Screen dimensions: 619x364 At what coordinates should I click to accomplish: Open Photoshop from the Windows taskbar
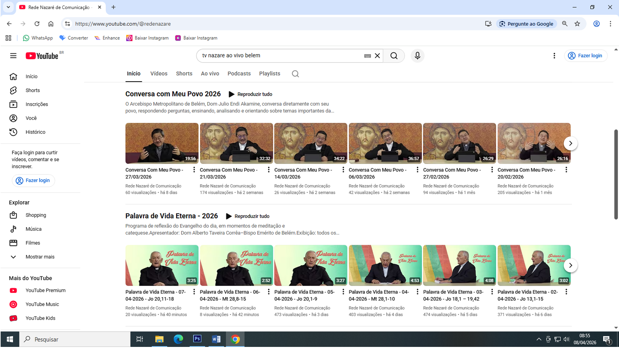pyautogui.click(x=197, y=339)
